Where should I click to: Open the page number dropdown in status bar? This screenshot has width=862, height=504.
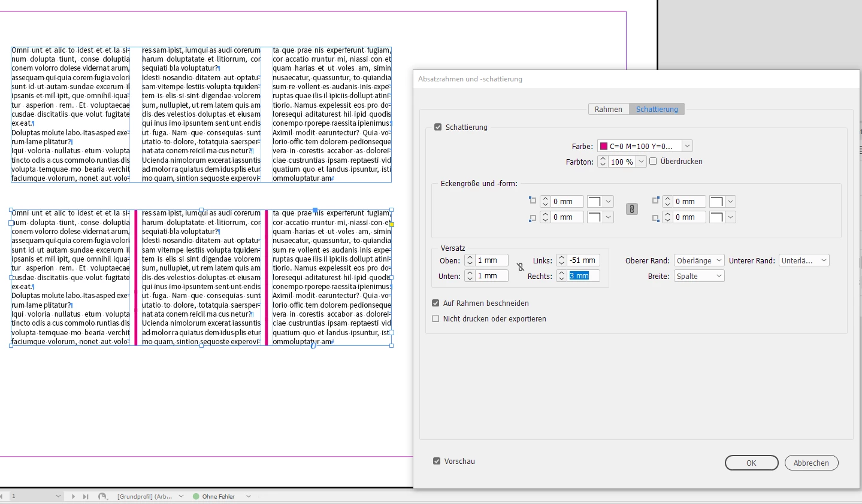click(x=58, y=496)
